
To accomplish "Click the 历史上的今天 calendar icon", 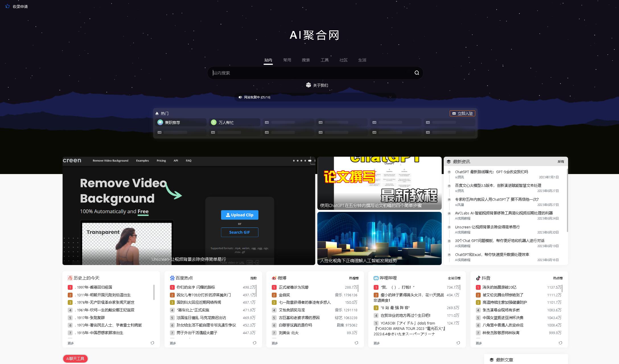I will (70, 278).
